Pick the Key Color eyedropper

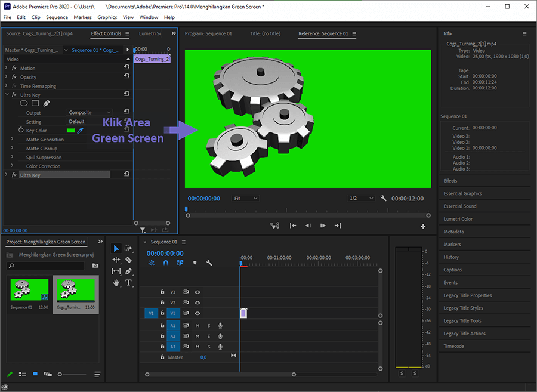coord(81,131)
